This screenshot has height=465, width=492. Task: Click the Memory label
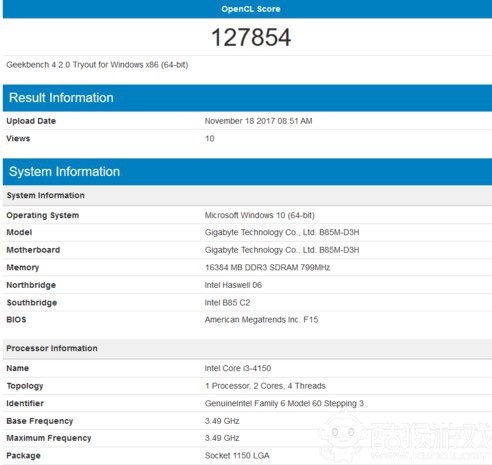tap(23, 268)
